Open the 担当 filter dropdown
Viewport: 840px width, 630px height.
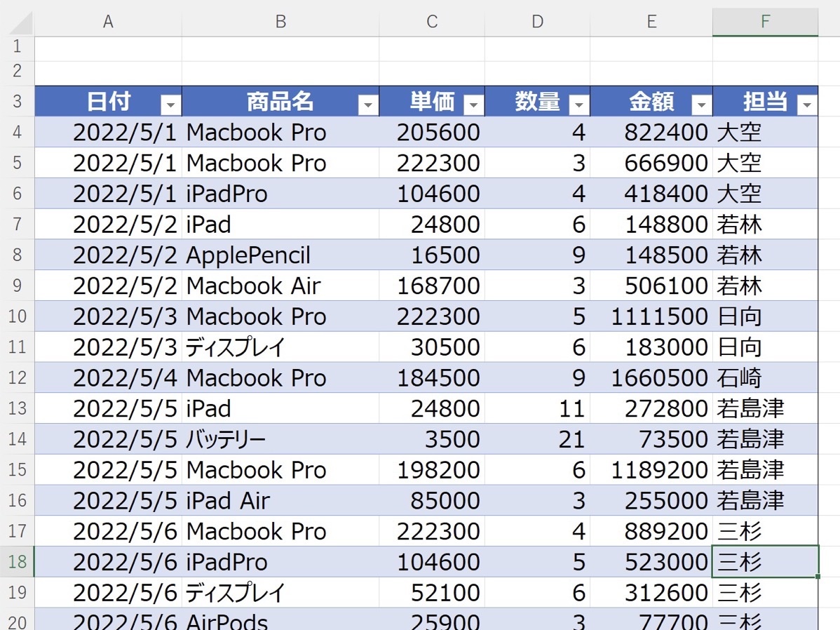[807, 104]
